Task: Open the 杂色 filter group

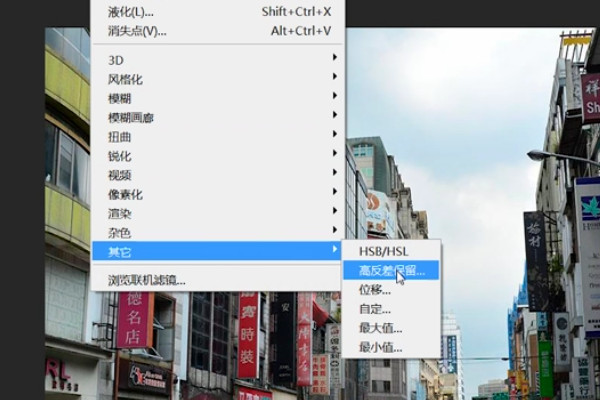Action: click(x=217, y=232)
